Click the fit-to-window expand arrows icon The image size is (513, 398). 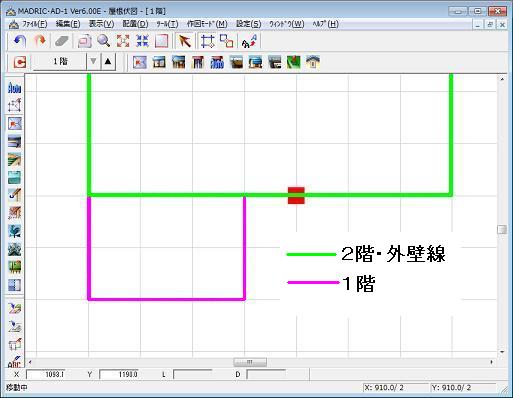(x=123, y=41)
